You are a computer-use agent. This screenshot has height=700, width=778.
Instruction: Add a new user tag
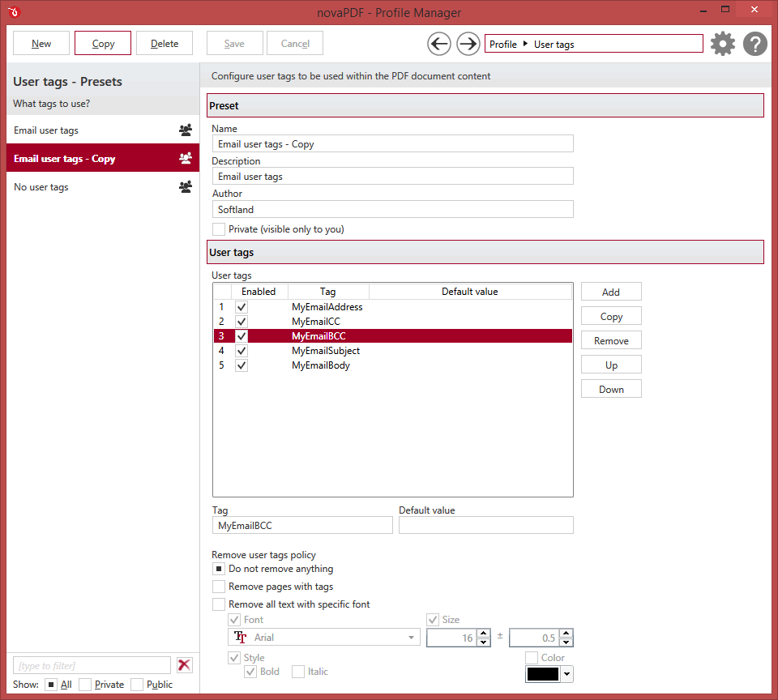[611, 292]
